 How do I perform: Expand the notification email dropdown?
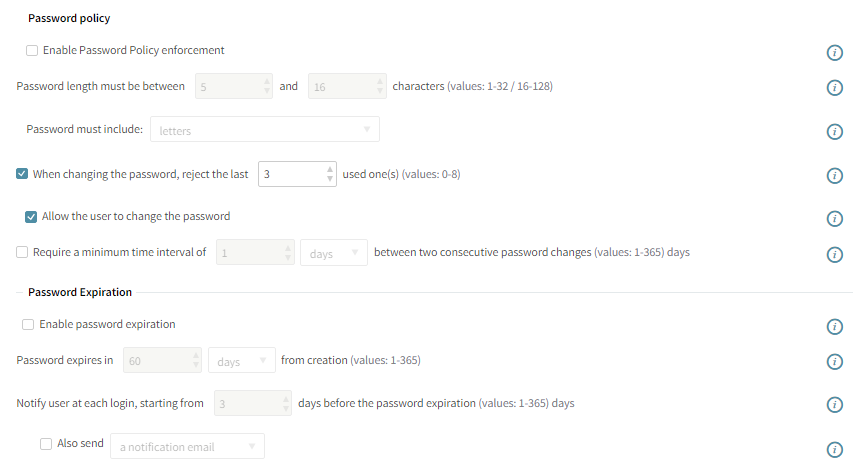click(x=187, y=446)
